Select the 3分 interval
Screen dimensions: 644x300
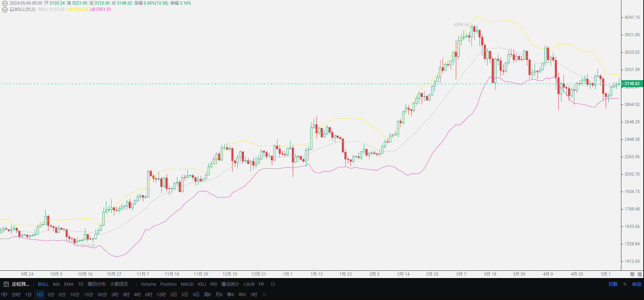point(51,295)
